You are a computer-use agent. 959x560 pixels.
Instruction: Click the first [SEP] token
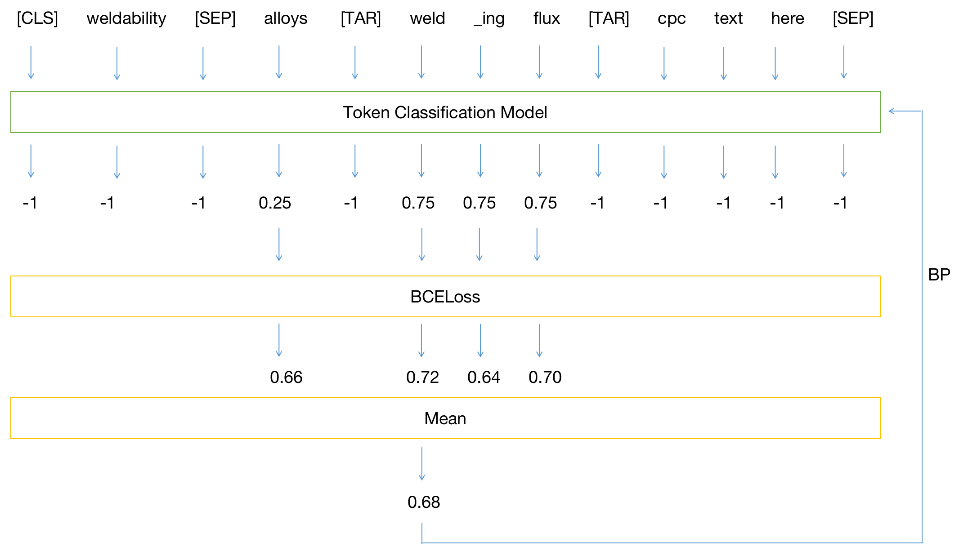pyautogui.click(x=216, y=18)
